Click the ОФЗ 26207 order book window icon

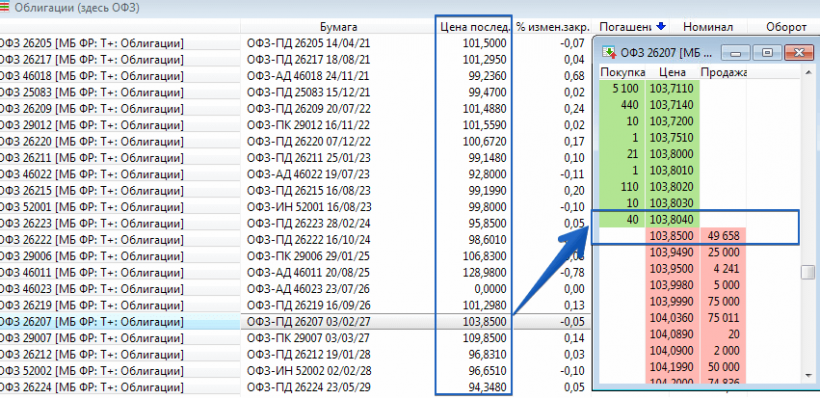(x=609, y=52)
